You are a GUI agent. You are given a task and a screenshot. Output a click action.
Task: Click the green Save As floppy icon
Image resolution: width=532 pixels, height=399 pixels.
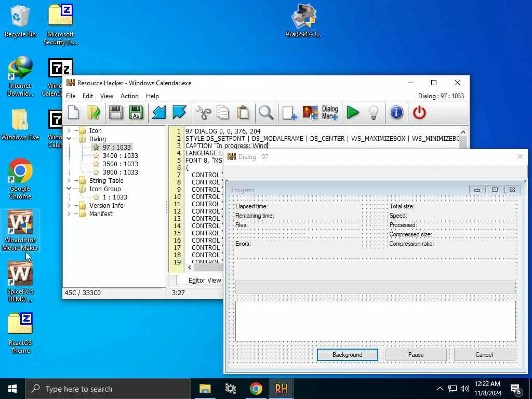[x=136, y=113]
